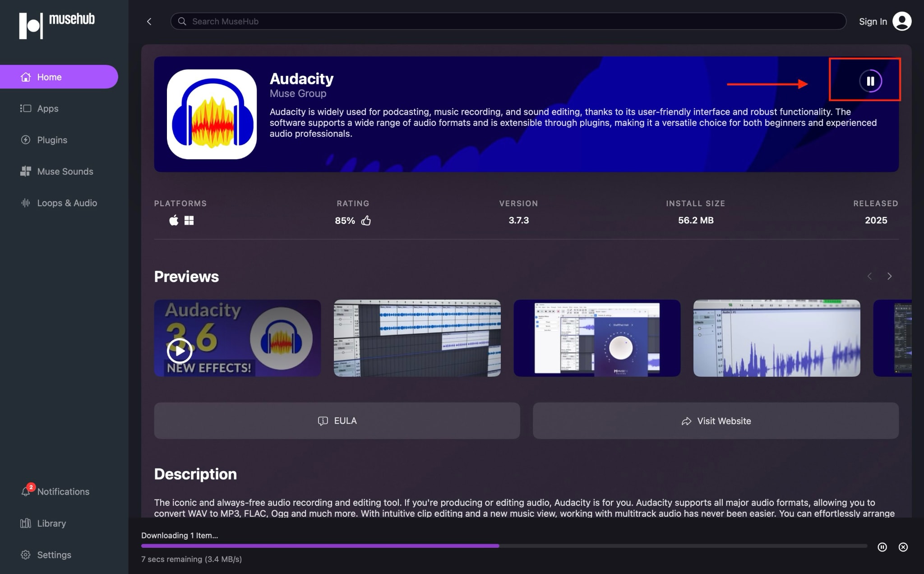Click the notification badge showing 2
924x574 pixels.
(31, 487)
